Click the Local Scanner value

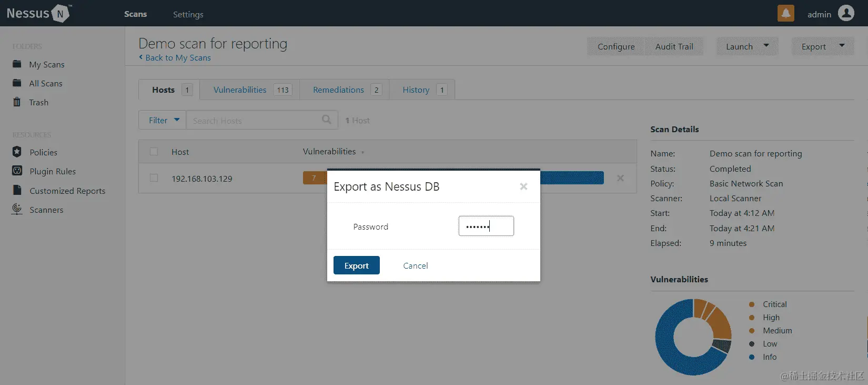point(735,198)
